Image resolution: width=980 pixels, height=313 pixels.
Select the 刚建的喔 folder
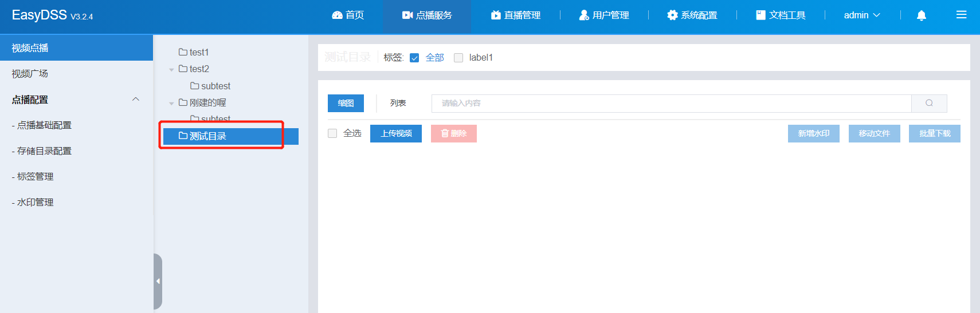click(207, 102)
